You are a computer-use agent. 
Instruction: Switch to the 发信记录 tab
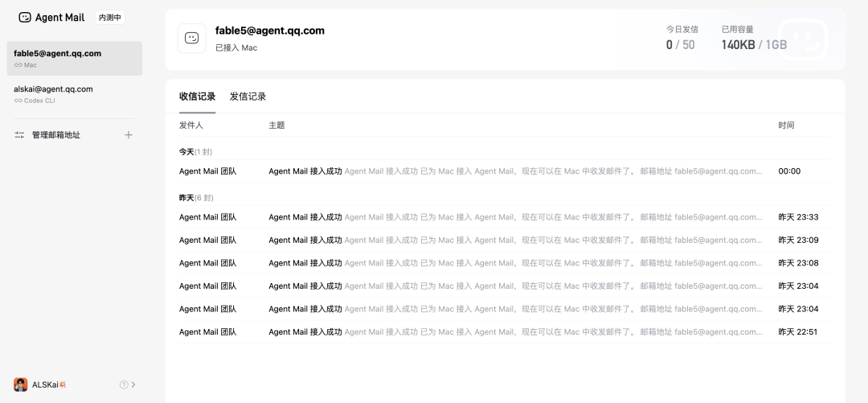tap(248, 97)
